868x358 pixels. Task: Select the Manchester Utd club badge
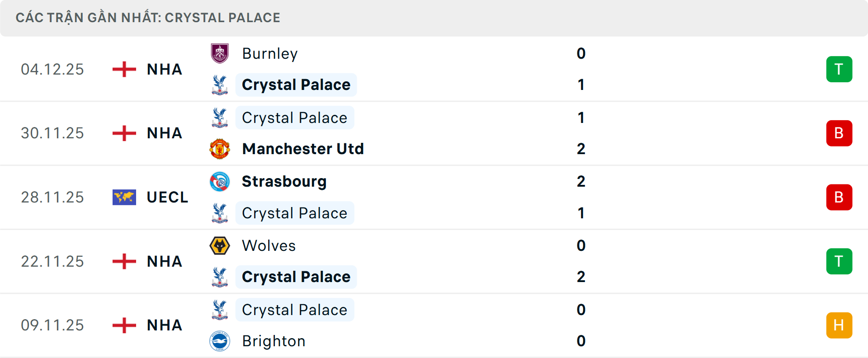(220, 148)
